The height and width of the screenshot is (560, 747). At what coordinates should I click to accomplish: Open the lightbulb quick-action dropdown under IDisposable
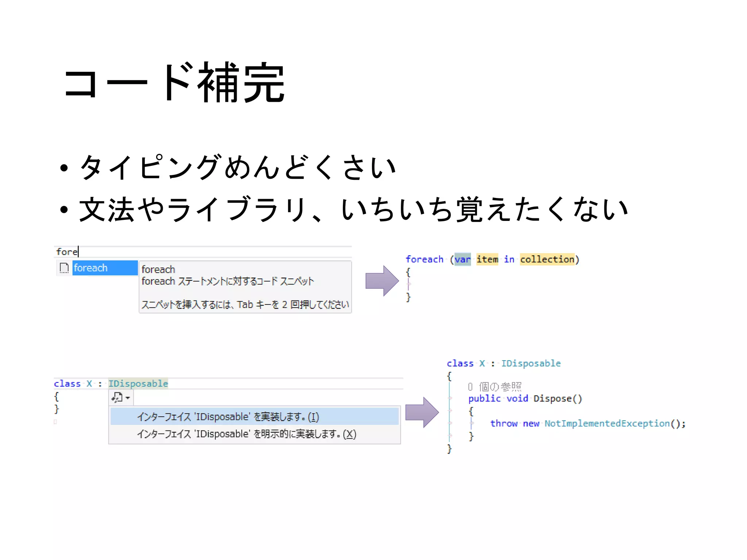point(121,397)
